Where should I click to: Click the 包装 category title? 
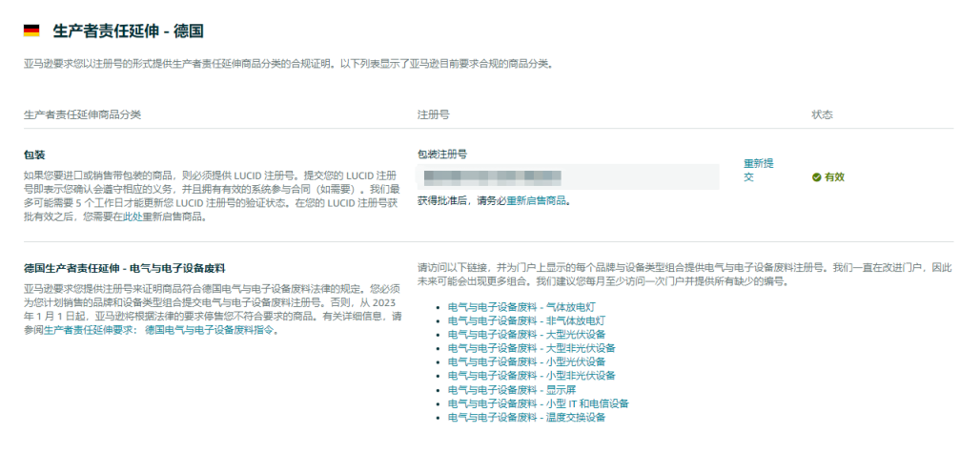(x=33, y=155)
